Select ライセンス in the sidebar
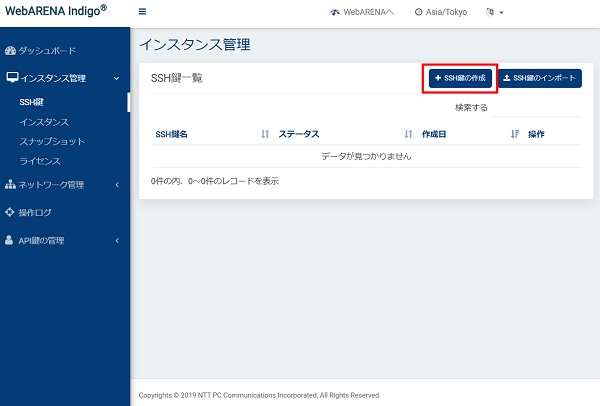This screenshot has width=600, height=406. (40, 161)
